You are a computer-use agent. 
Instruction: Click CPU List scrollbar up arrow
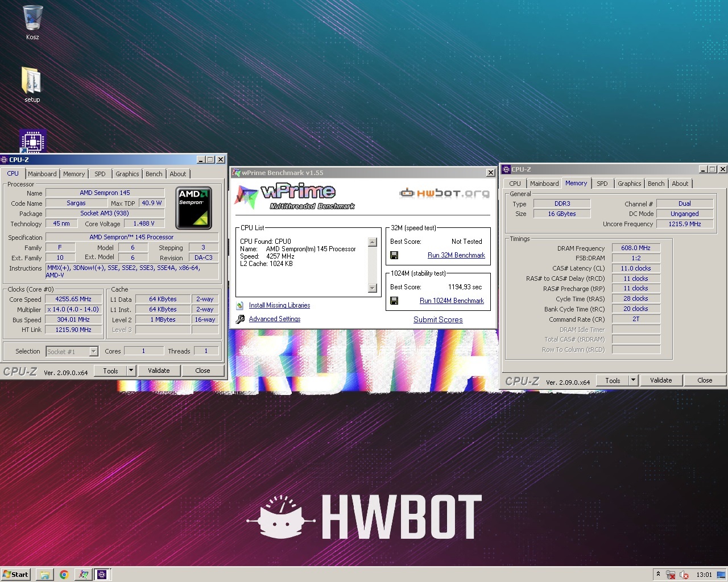pos(373,242)
